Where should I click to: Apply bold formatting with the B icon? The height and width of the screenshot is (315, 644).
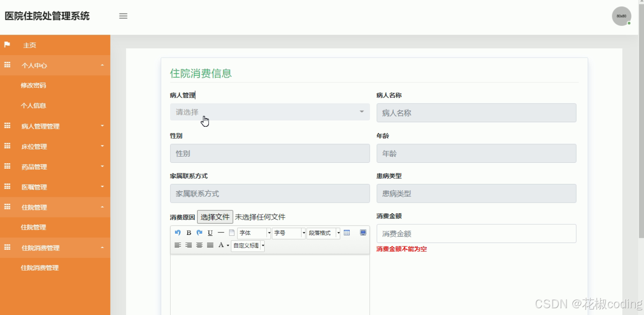pyautogui.click(x=188, y=232)
